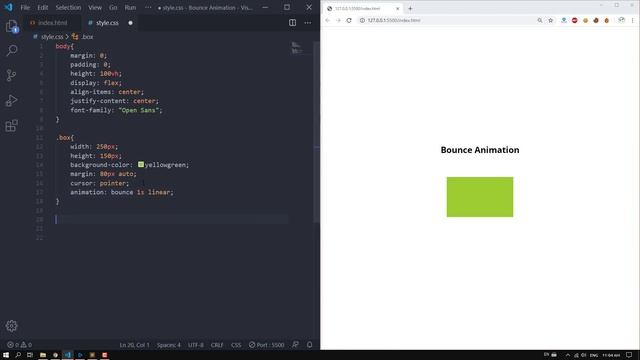This screenshot has width=640, height=360.
Task: Click the unsaved dot on the style.css tab
Action: point(130,23)
